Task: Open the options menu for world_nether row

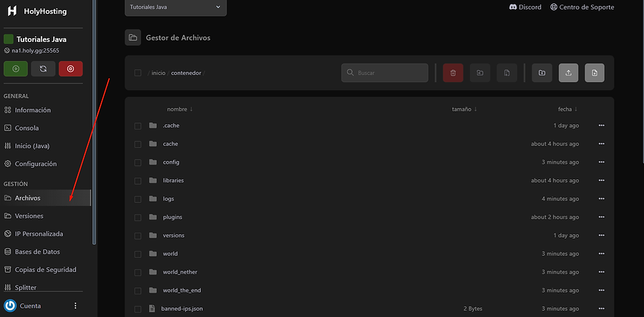Action: [x=601, y=272]
